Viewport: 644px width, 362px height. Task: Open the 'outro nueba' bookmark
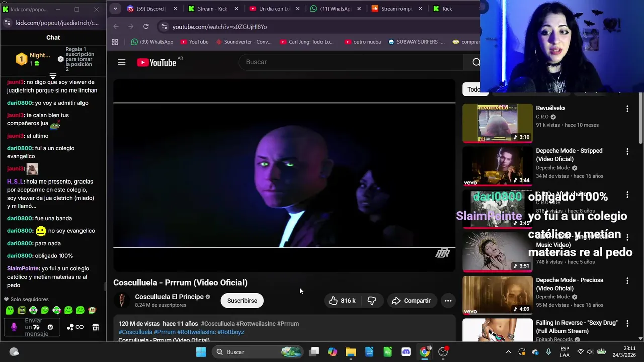(x=363, y=42)
